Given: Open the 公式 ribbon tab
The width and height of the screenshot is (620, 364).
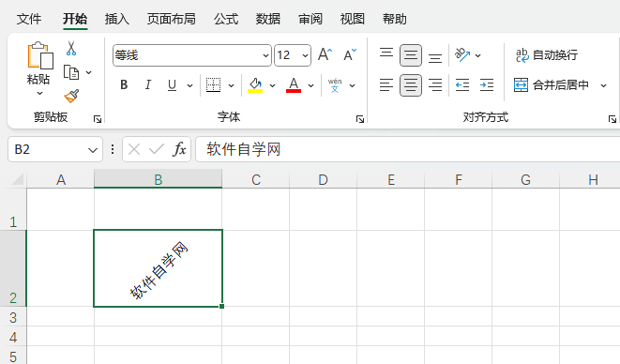Looking at the screenshot, I should click(x=226, y=19).
